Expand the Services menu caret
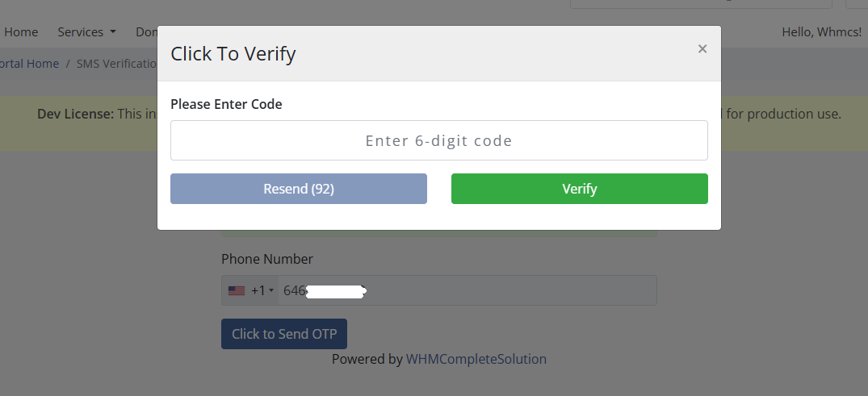The height and width of the screenshot is (396, 868). [113, 32]
